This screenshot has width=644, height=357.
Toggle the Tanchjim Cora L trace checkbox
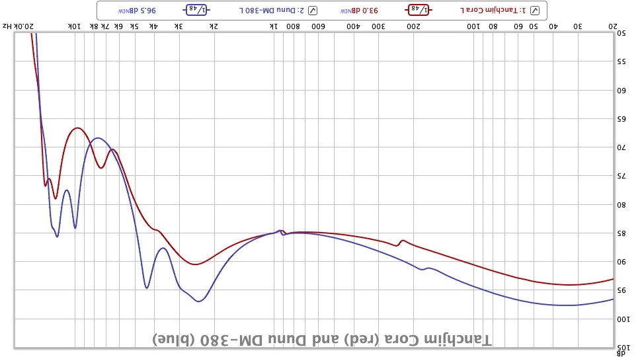pyautogui.click(x=535, y=11)
